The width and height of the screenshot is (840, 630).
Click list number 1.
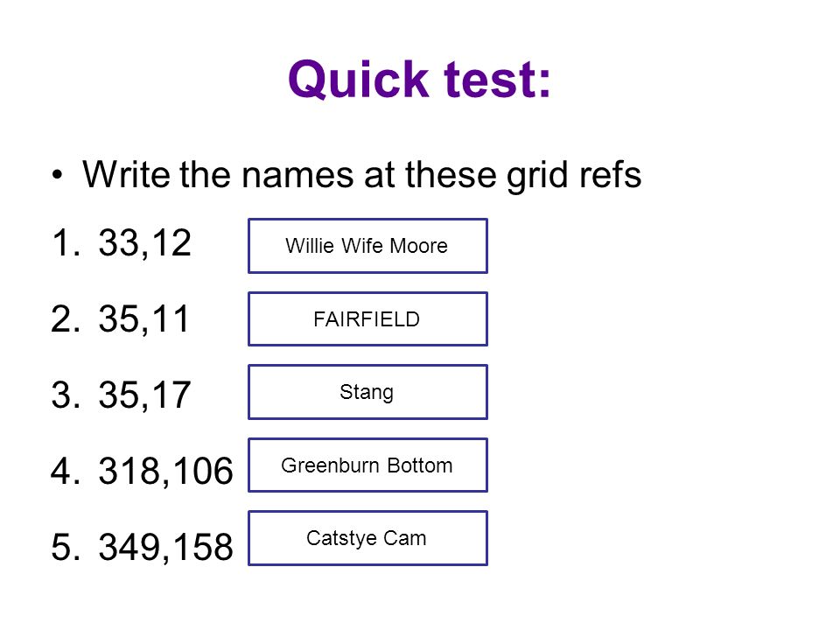(x=66, y=242)
